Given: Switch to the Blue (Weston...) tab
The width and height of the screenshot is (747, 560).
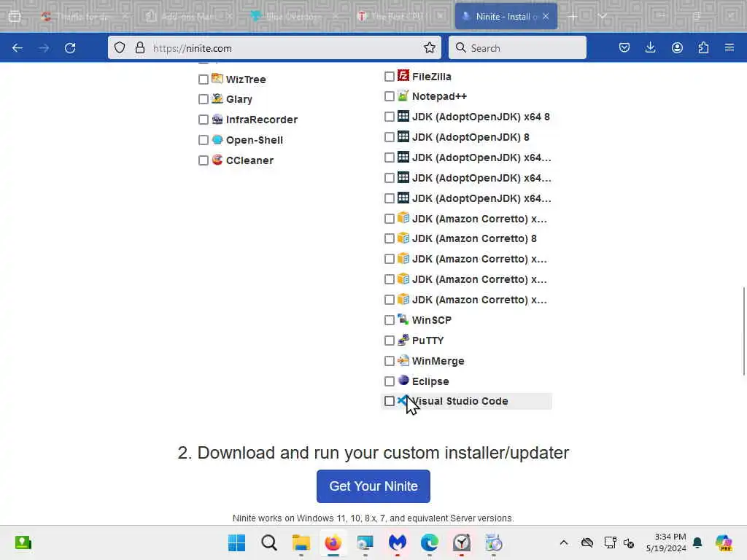Looking at the screenshot, I should pyautogui.click(x=295, y=17).
